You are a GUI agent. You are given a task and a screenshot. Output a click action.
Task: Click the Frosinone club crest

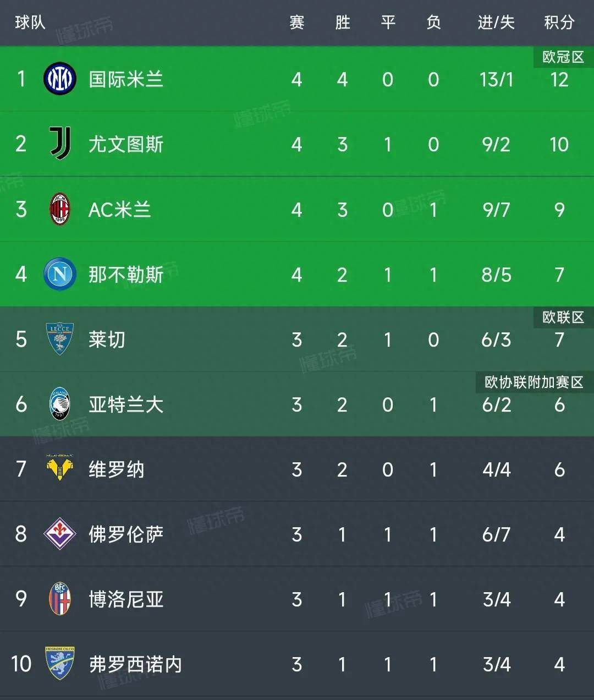[59, 664]
